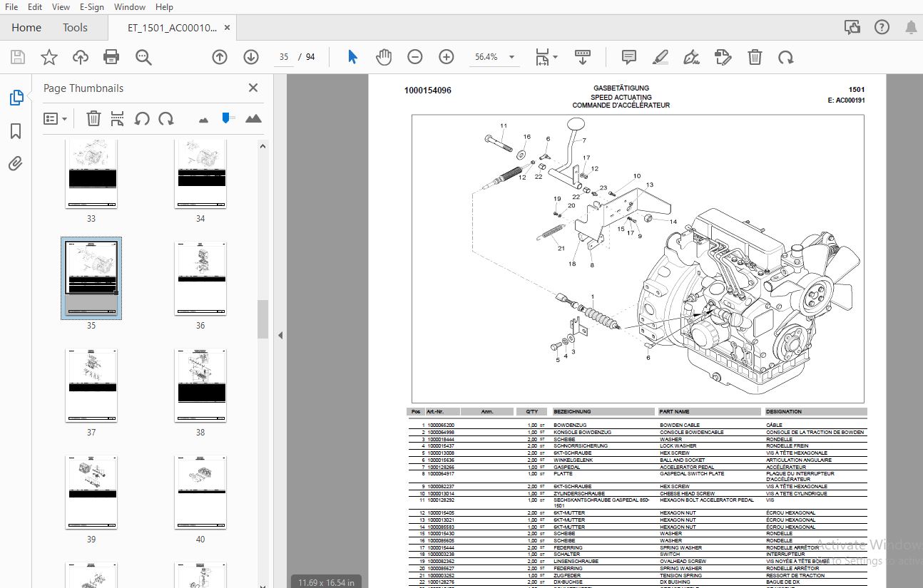
Task: Open the Help question mark icon
Action: (x=882, y=28)
